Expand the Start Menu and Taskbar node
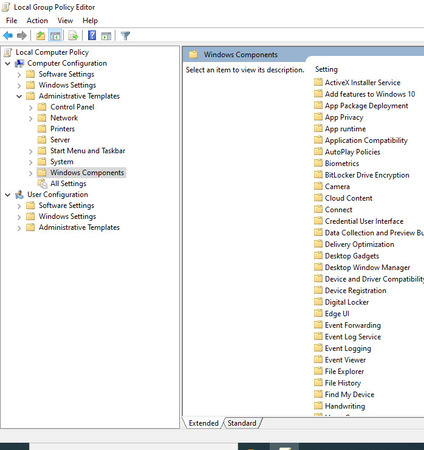The height and width of the screenshot is (450, 424). (x=31, y=151)
